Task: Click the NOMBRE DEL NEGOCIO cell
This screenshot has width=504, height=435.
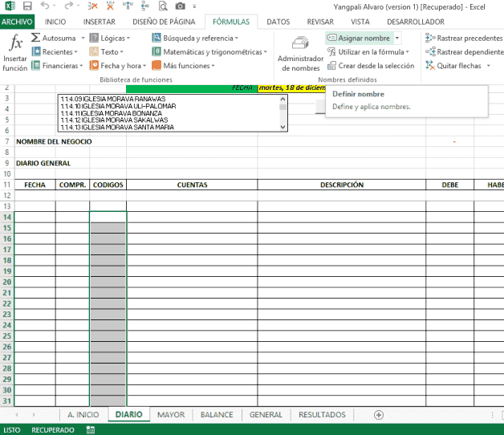Action: [54, 141]
